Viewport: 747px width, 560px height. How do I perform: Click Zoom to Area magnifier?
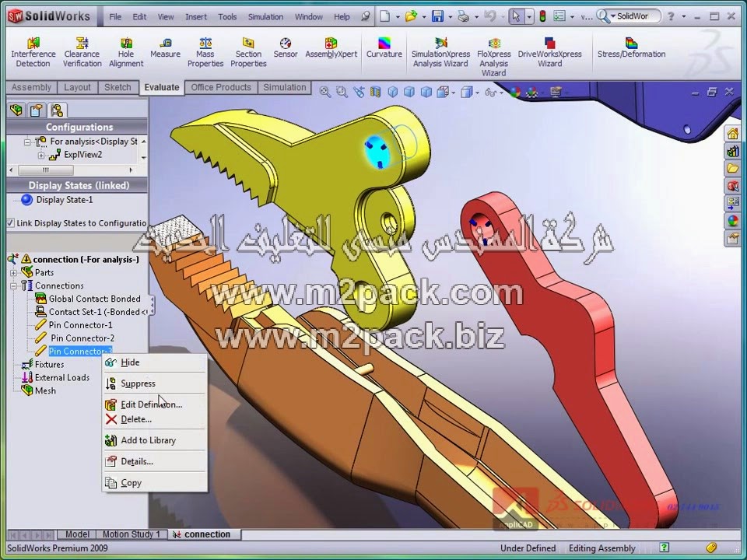point(342,92)
